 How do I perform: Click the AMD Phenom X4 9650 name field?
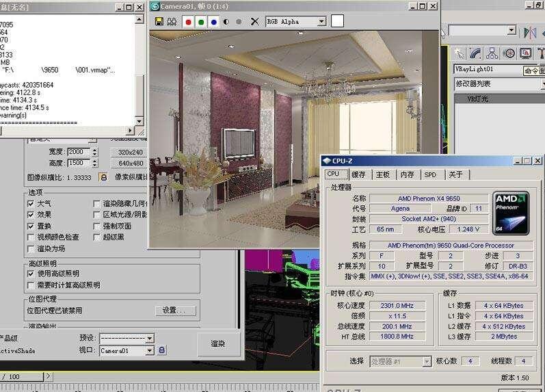(429, 198)
